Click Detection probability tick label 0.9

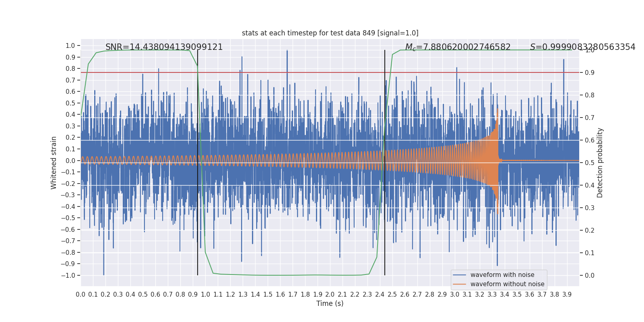[590, 73]
